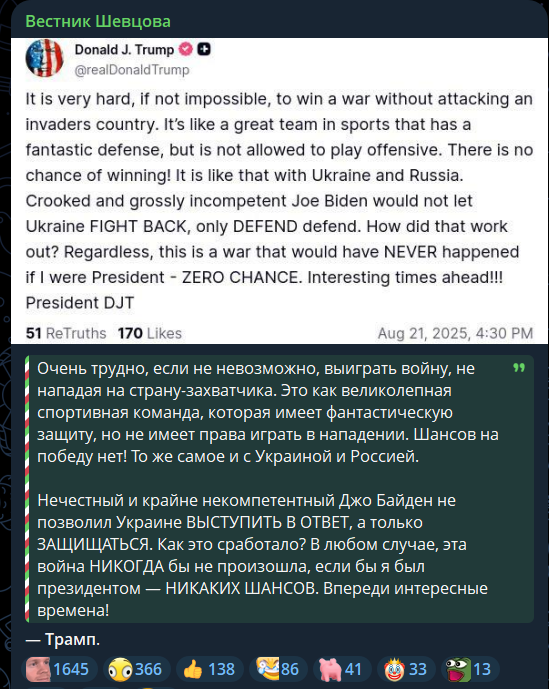
Task: Click the green quotation marks icon
Action: coord(519,368)
